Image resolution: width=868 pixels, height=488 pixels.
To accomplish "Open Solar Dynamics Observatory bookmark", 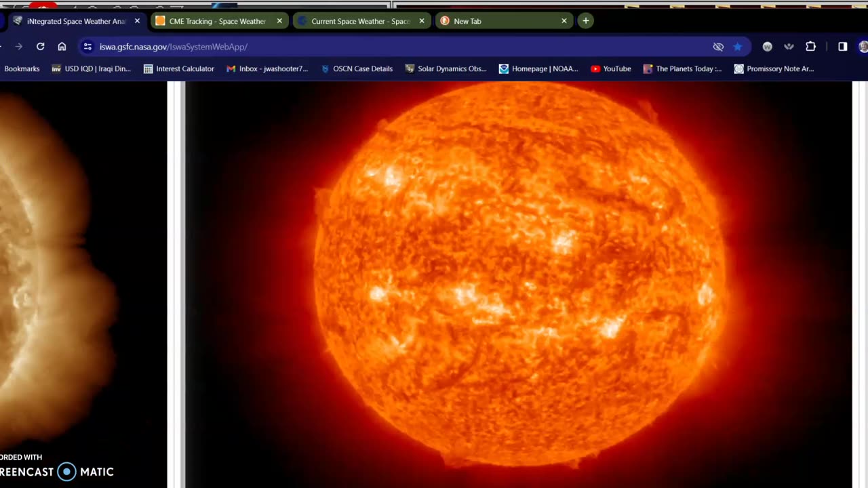I will click(446, 68).
